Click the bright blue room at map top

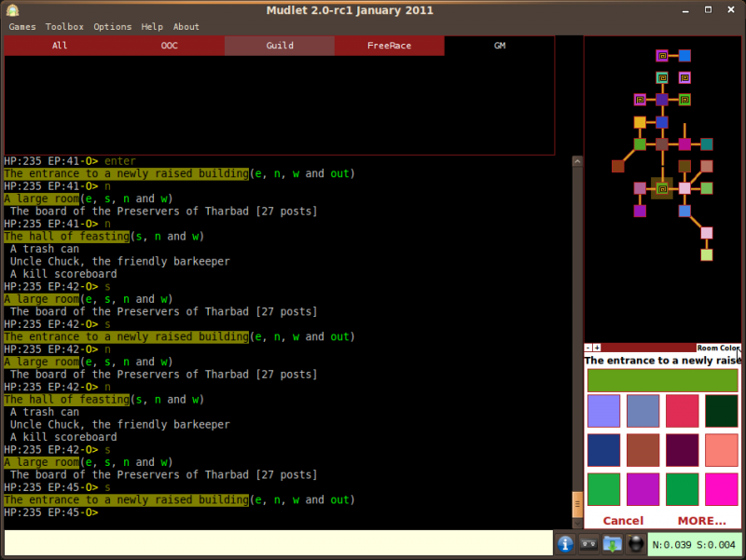pyautogui.click(x=684, y=56)
